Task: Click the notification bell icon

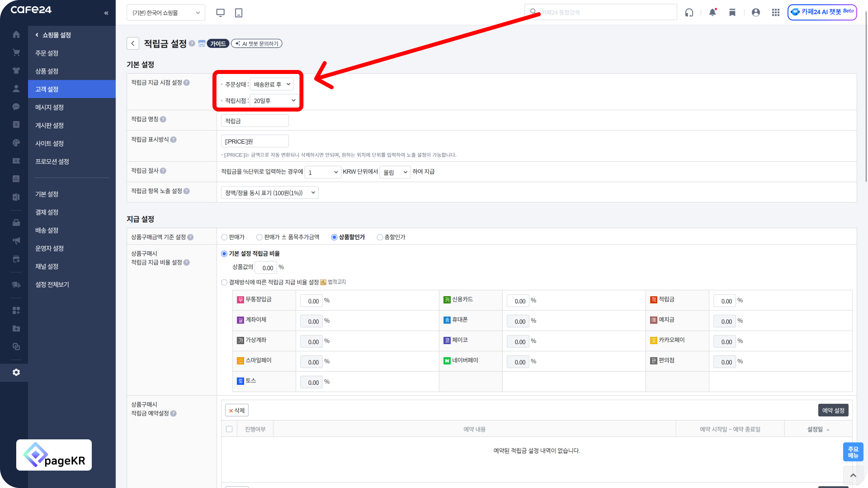Action: 713,13
